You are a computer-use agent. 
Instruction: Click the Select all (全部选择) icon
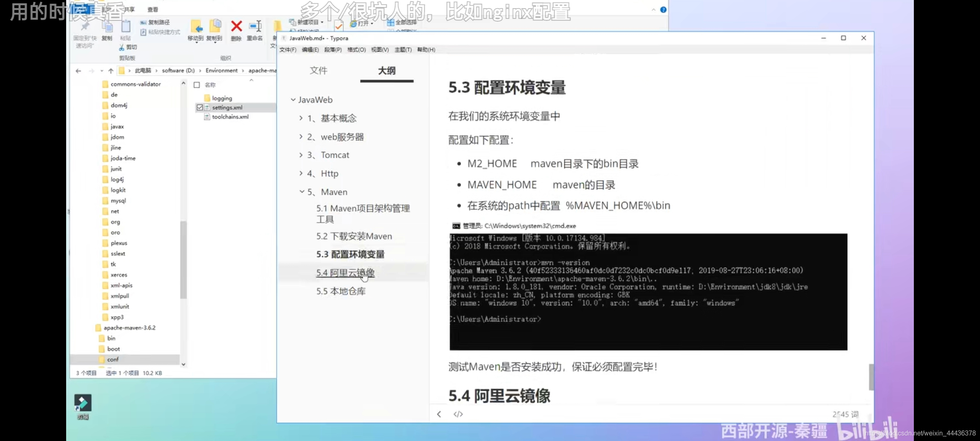point(390,22)
